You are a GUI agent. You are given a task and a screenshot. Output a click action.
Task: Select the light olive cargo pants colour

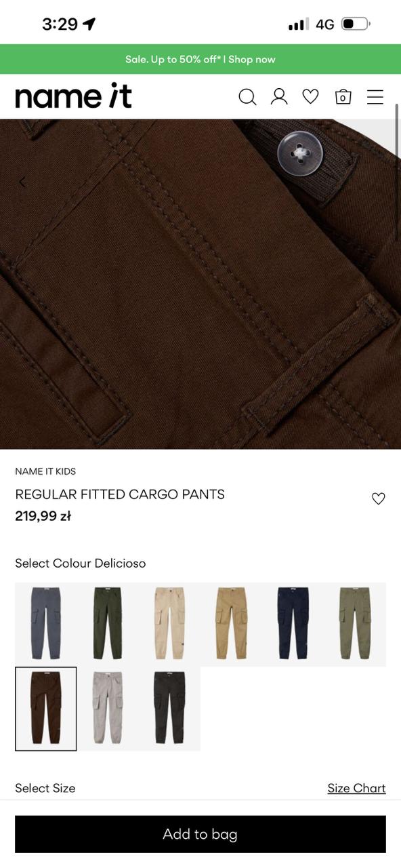tap(355, 625)
